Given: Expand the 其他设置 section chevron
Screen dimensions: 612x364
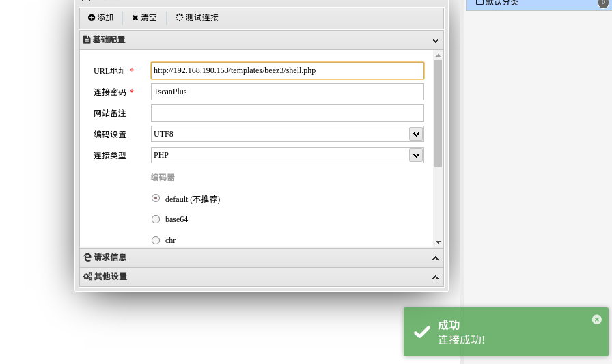Looking at the screenshot, I should (435, 277).
